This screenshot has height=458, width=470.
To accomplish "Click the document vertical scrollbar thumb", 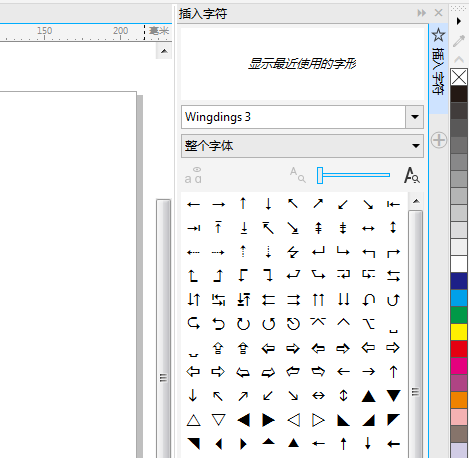I will click(x=163, y=328).
